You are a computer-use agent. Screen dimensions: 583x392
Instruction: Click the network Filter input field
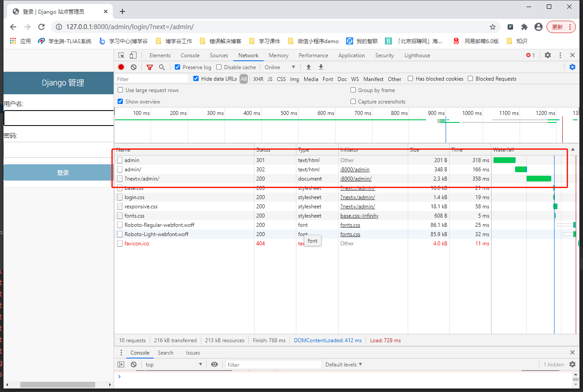pyautogui.click(x=151, y=79)
